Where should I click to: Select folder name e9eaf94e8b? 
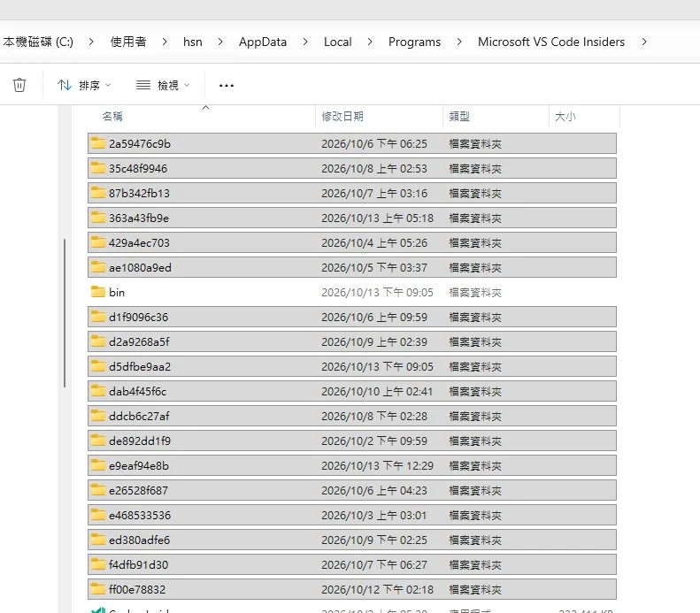point(139,466)
